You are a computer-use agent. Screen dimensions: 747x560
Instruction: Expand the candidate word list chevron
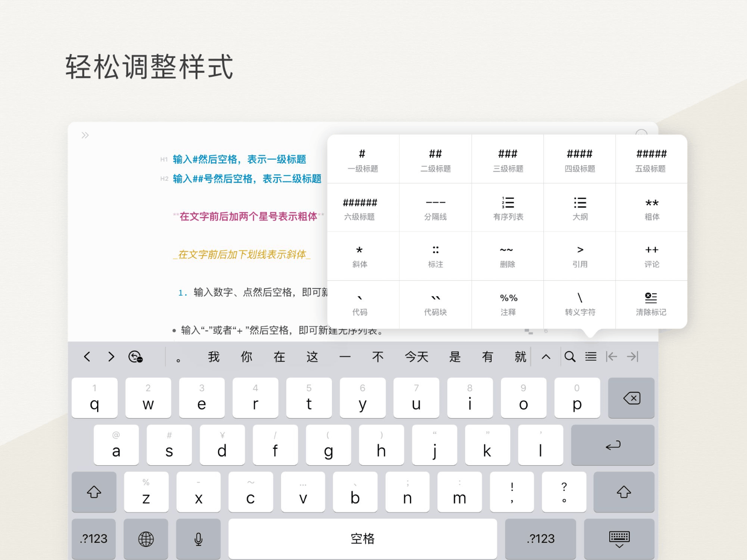pos(546,357)
